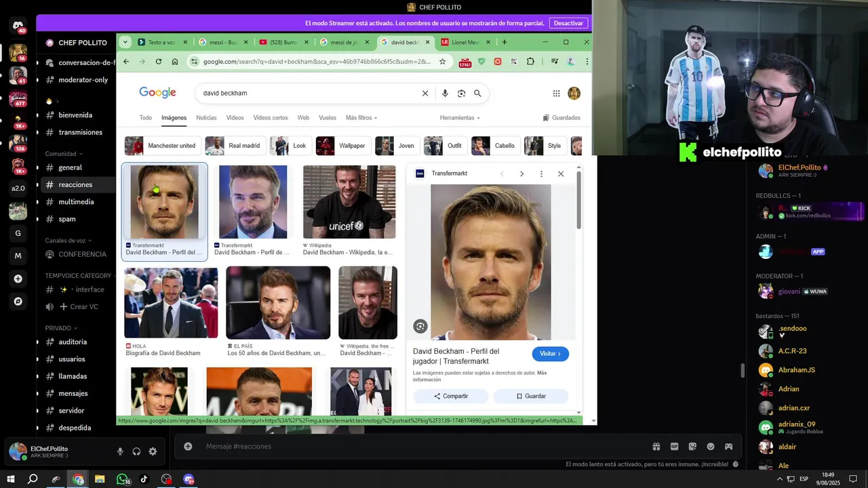Open the multimedia channel
The height and width of the screenshot is (488, 868).
point(76,202)
